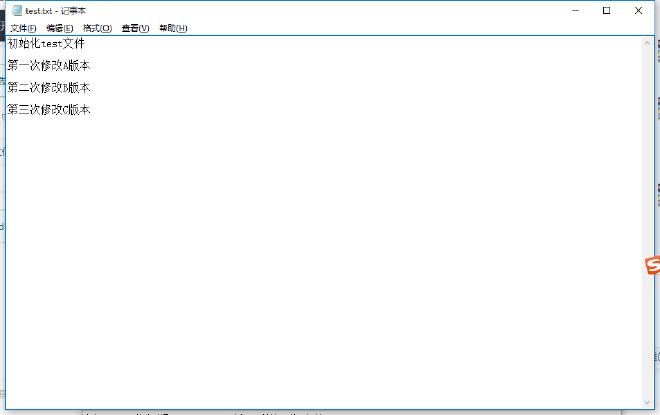660x415 pixels.
Task: Place cursor in line 第二次修改B版本
Action: click(x=48, y=87)
